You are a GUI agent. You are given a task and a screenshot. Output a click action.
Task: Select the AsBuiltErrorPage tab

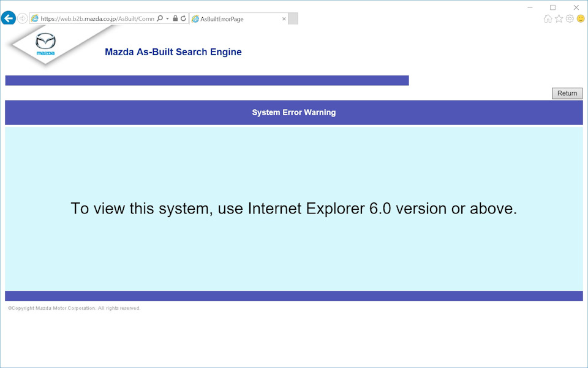pos(239,19)
